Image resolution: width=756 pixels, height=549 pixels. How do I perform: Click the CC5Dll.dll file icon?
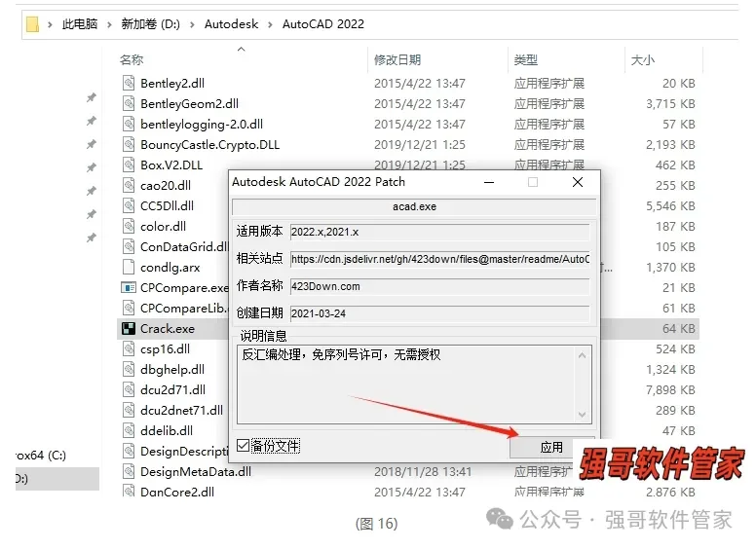(129, 205)
